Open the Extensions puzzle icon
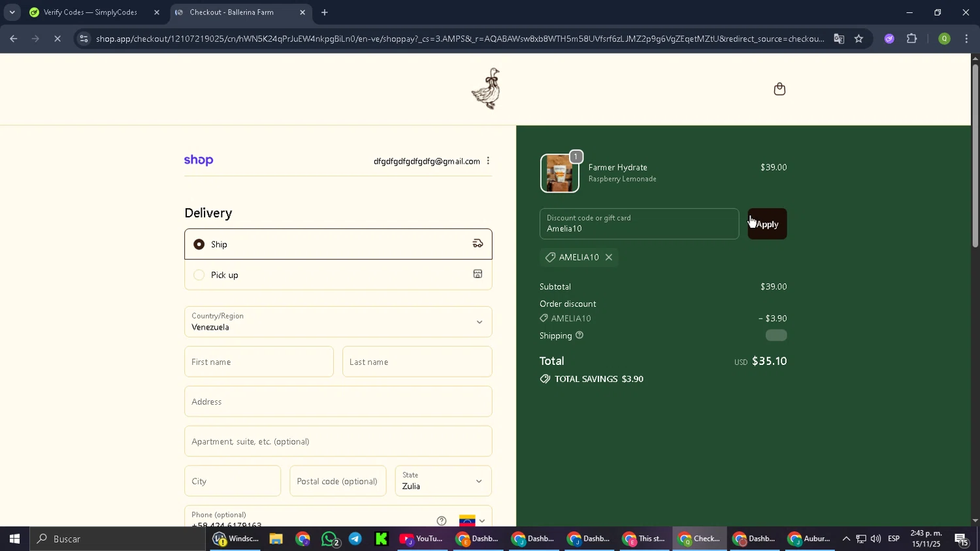This screenshot has height=551, width=980. [x=912, y=39]
